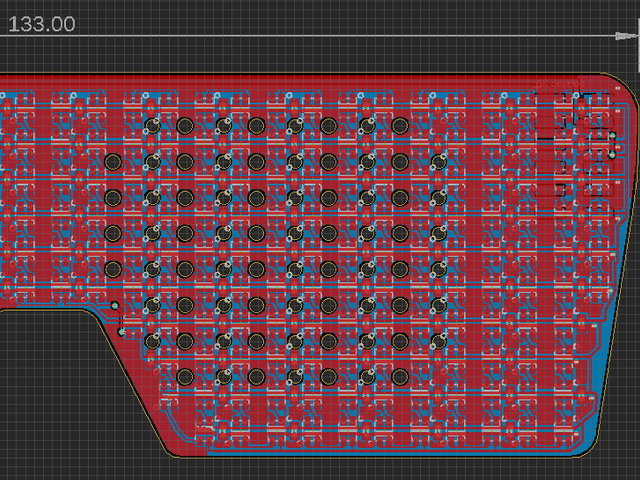Click the small white via at top-left board edge
Viewport: 640px width, 480px height.
click(3, 97)
